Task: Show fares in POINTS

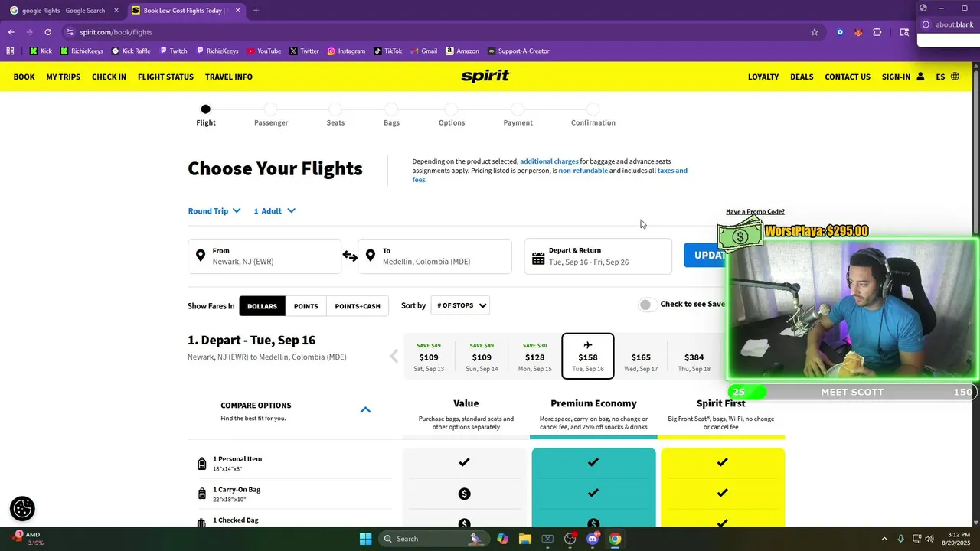Action: [x=305, y=306]
